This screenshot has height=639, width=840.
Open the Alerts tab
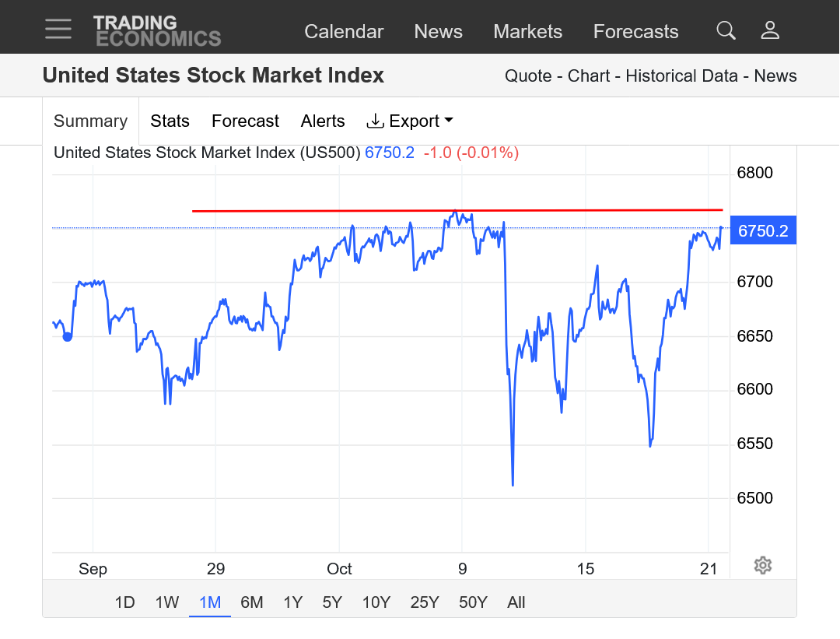tap(323, 121)
